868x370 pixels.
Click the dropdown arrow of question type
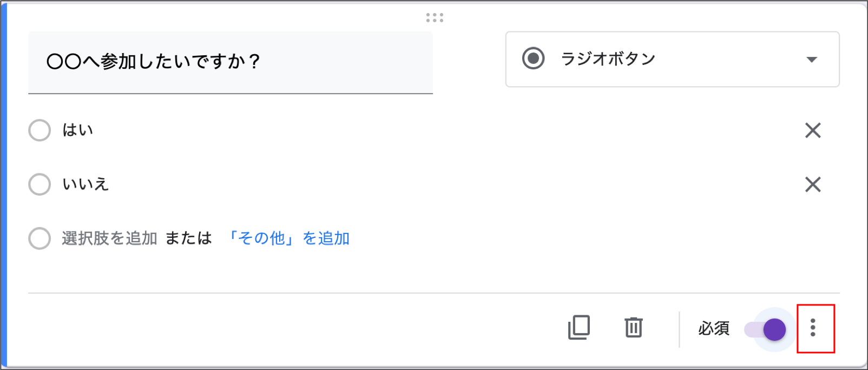click(x=812, y=60)
